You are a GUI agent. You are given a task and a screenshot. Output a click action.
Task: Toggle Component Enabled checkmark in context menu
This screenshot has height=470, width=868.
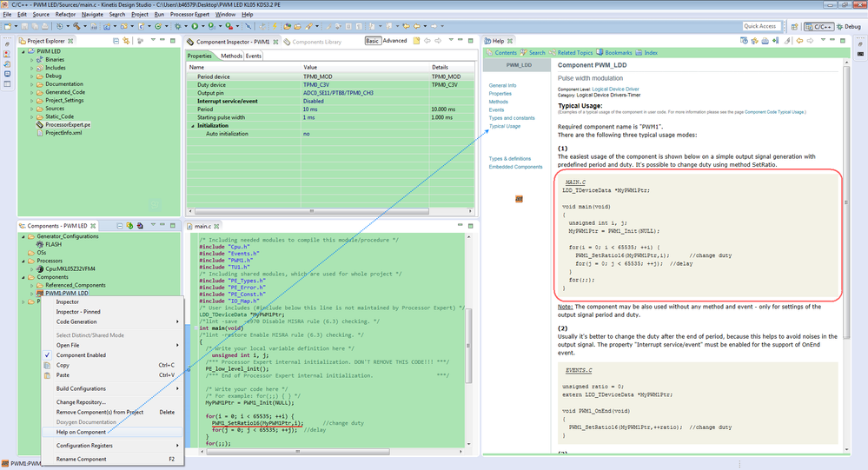click(x=47, y=354)
